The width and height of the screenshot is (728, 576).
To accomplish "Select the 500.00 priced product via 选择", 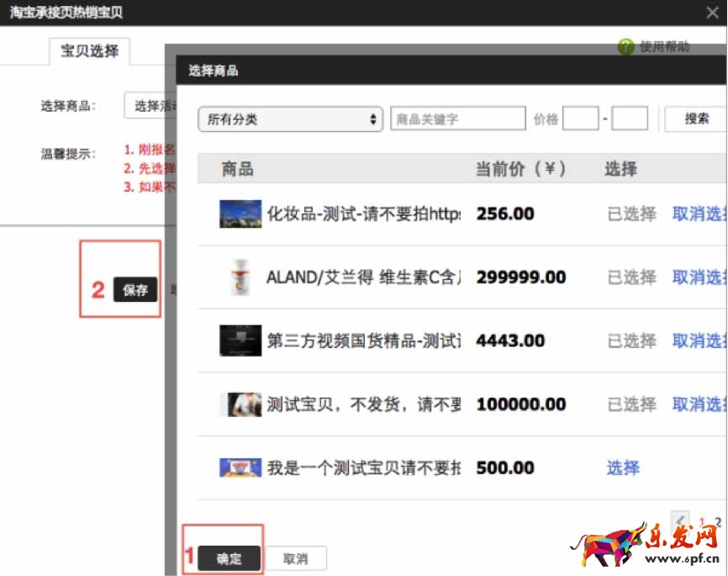I will coord(623,468).
